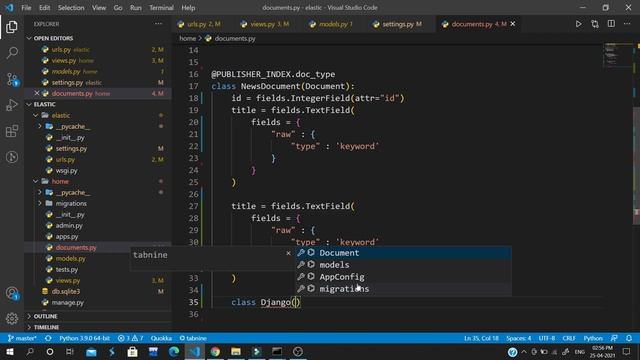Image resolution: width=640 pixels, height=360 pixels.
Task: Close the tabnine suggestion details panel
Action: point(288,253)
